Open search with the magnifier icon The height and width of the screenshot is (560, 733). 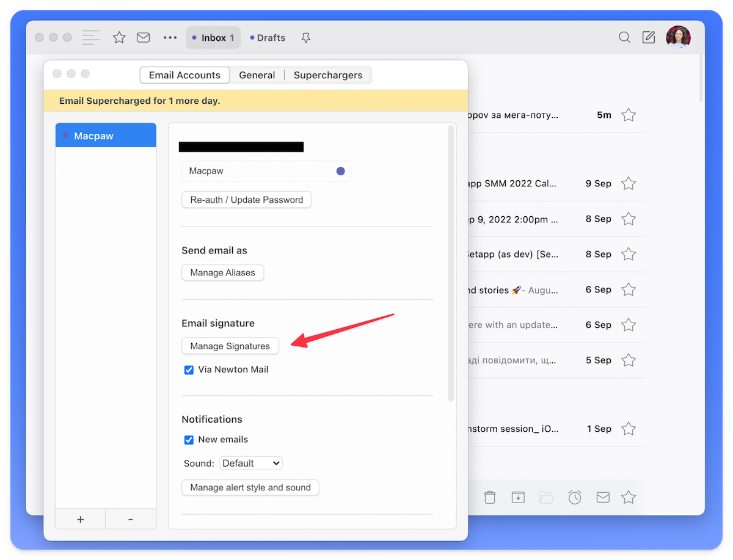point(624,37)
